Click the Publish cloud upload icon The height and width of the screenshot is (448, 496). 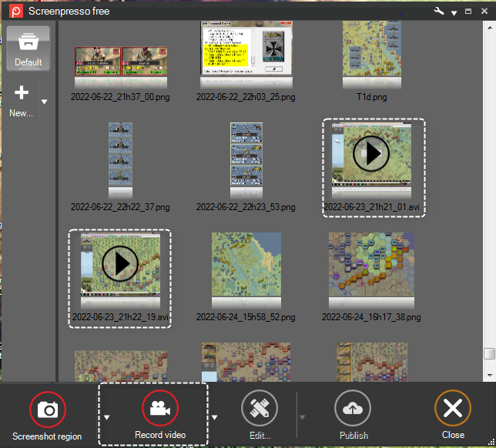point(353,408)
